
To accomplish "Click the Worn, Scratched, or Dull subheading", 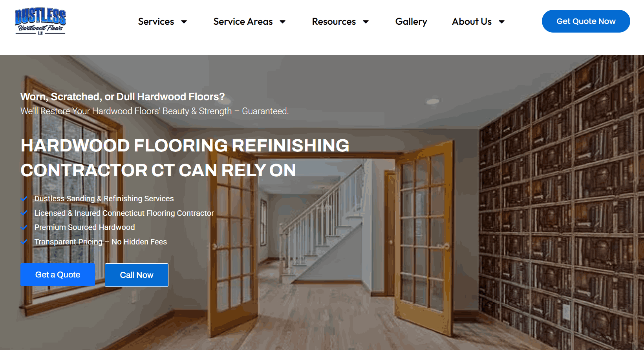I will pos(123,97).
